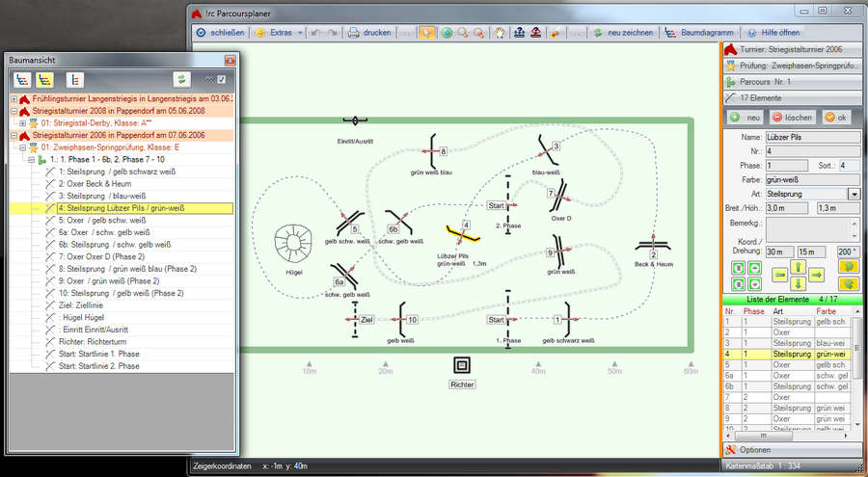The image size is (868, 477).
Task: Click the yellow highlighted tree-view icon
Action: [x=45, y=80]
